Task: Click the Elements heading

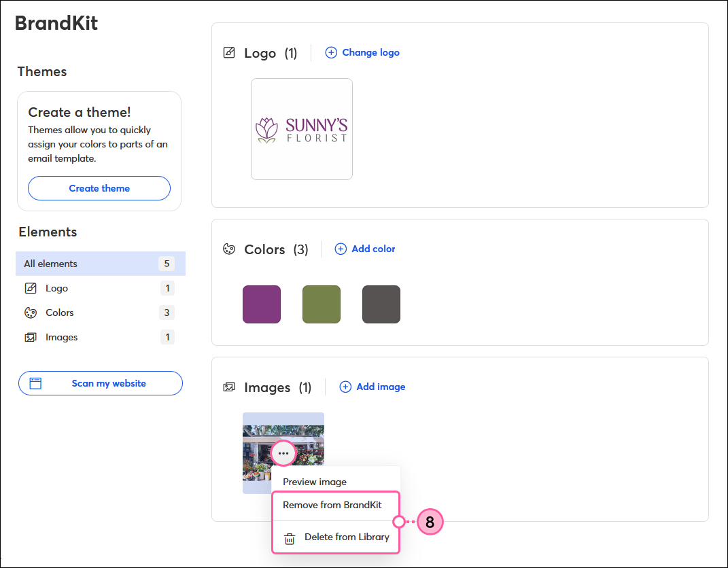Action: click(48, 232)
